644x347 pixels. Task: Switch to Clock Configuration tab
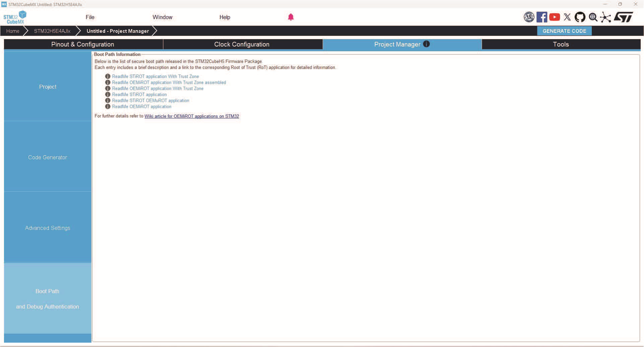[x=243, y=44]
